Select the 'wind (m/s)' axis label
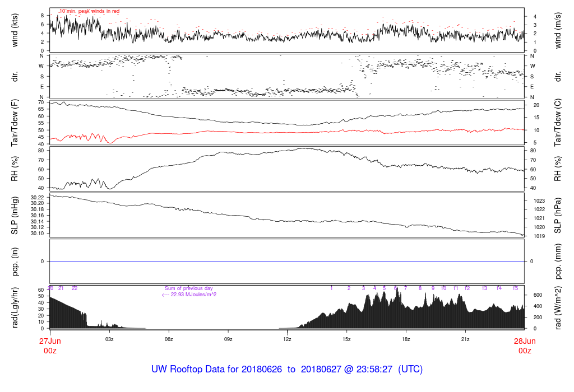 pos(558,30)
